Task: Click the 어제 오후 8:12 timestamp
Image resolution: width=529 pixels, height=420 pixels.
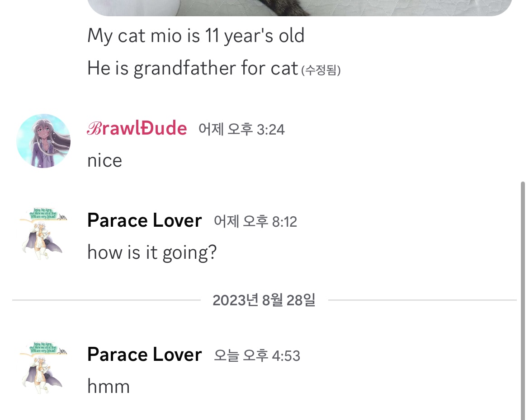Action: point(255,221)
